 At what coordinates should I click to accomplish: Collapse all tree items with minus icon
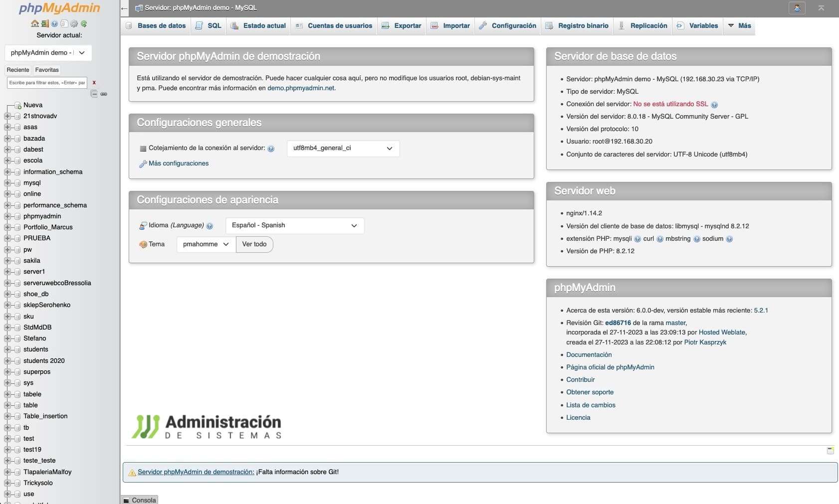(x=94, y=94)
